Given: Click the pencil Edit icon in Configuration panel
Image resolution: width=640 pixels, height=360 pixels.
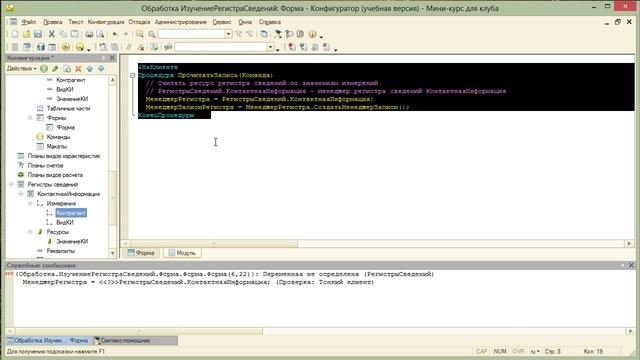Looking at the screenshot, I should click(x=55, y=69).
